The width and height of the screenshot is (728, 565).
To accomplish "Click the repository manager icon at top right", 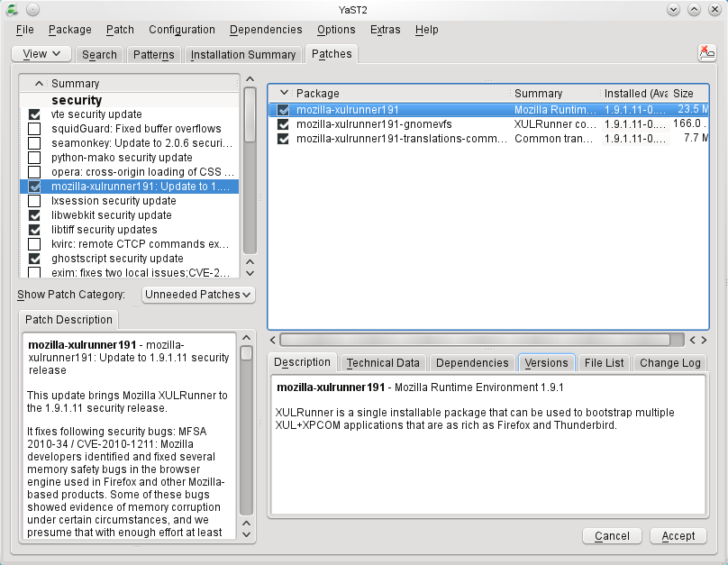I will pos(706,53).
